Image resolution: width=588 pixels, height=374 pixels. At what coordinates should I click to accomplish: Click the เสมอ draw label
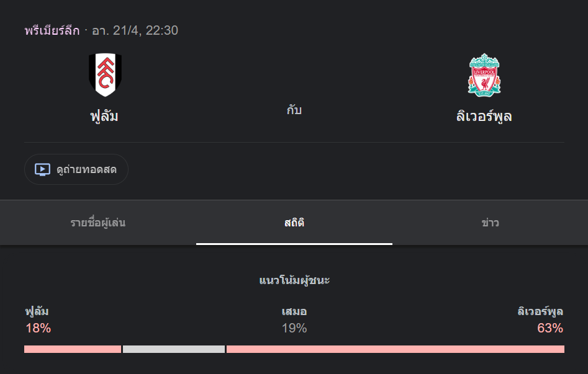tap(294, 311)
